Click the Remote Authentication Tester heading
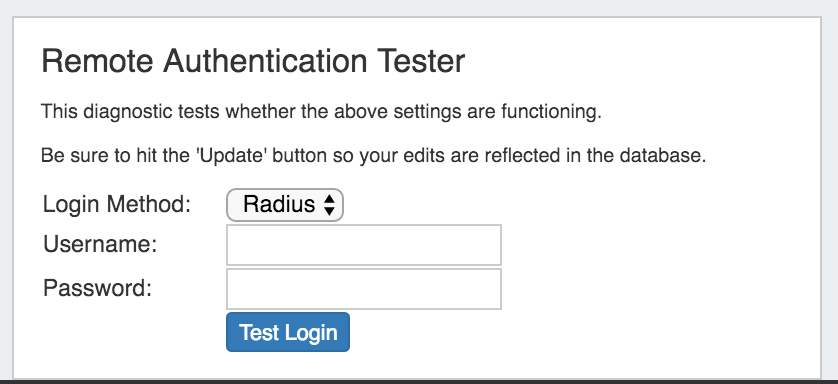Viewport: 838px width, 384px height. tap(253, 61)
